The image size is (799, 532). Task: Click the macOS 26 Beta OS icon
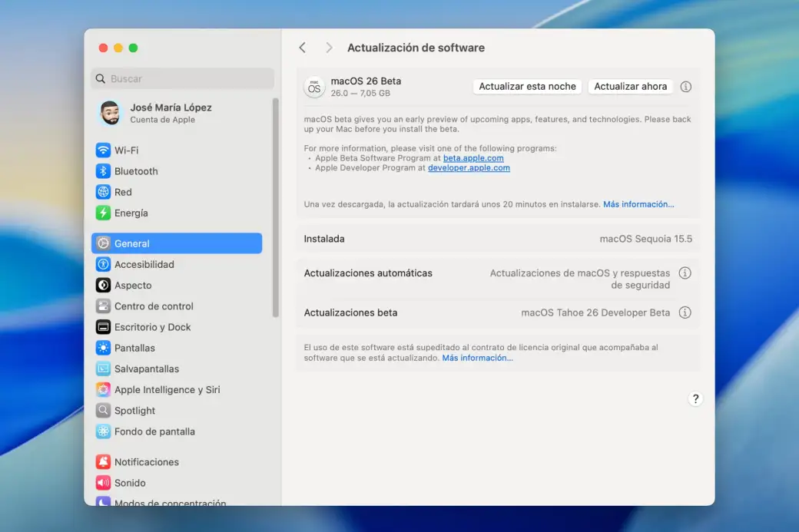[314, 87]
